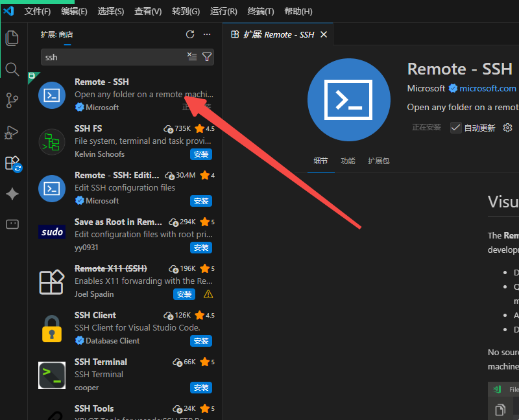The height and width of the screenshot is (420, 519).
Task: Open the Search view in activity bar
Action: (x=12, y=69)
